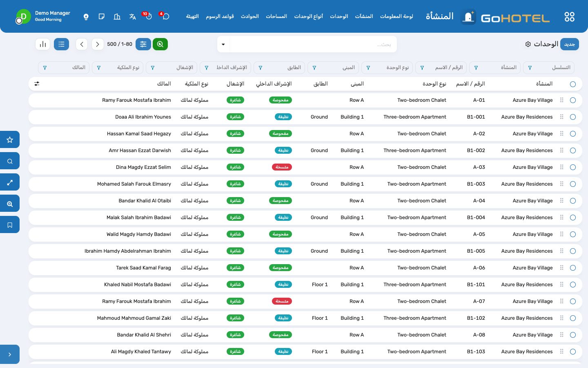
Task: Open the المالك column filter
Action: click(x=45, y=68)
